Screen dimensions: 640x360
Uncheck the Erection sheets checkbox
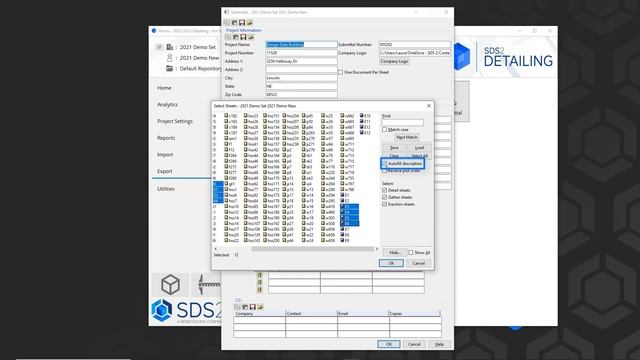tap(384, 204)
